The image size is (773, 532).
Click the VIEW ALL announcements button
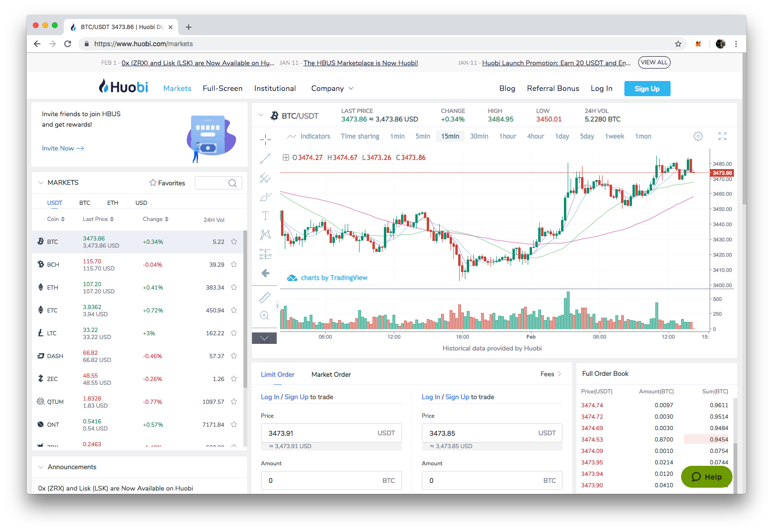pos(654,62)
